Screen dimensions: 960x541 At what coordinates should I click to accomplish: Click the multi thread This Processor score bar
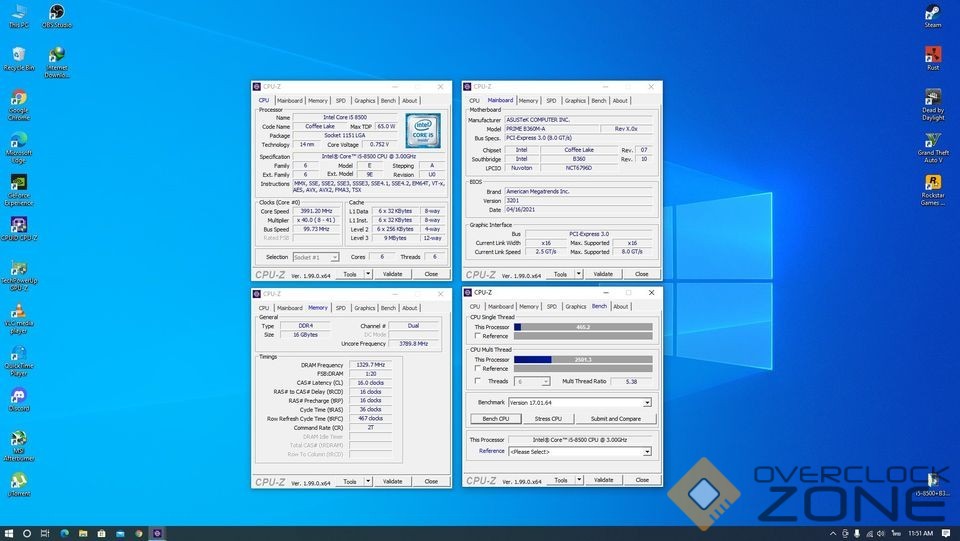click(583, 359)
